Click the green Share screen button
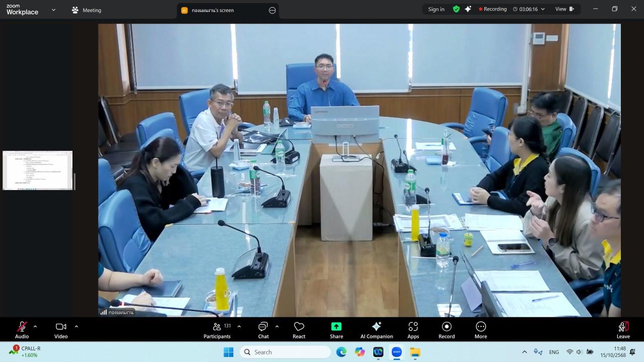Image resolution: width=644 pixels, height=362 pixels. click(x=336, y=330)
